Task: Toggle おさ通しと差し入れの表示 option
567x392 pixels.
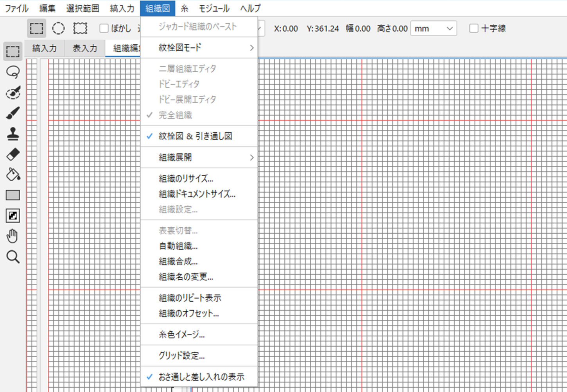Action: pyautogui.click(x=201, y=377)
